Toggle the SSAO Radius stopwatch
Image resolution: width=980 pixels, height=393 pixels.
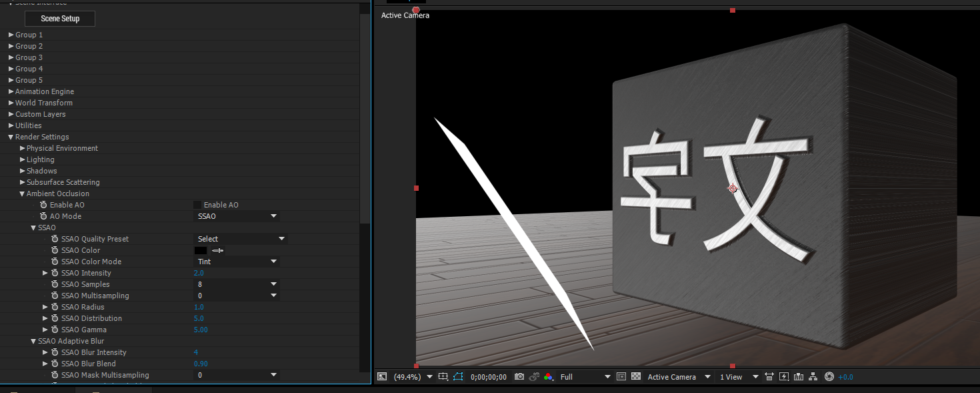[55, 307]
